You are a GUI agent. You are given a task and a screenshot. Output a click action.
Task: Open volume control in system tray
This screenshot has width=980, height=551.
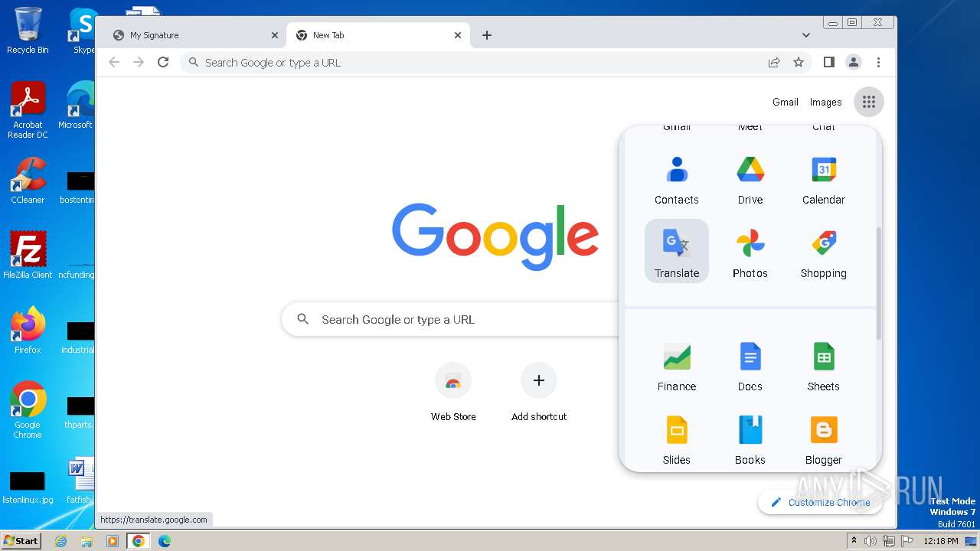tap(871, 541)
